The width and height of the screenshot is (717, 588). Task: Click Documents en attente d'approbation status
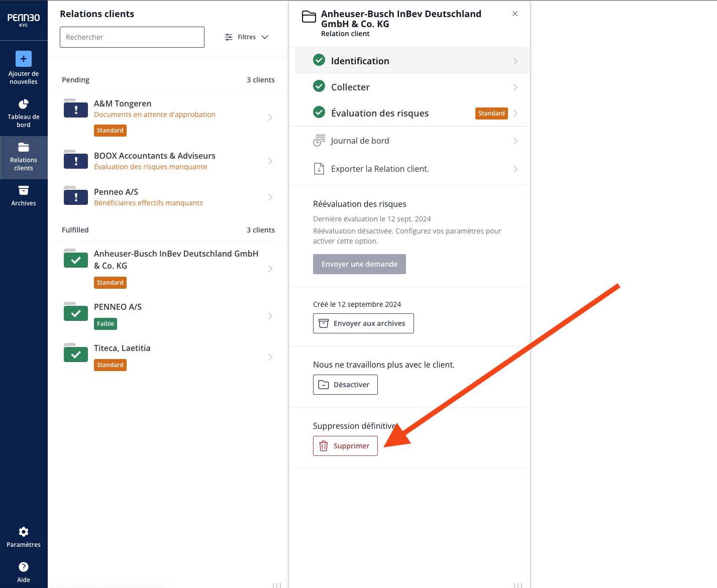coord(155,114)
